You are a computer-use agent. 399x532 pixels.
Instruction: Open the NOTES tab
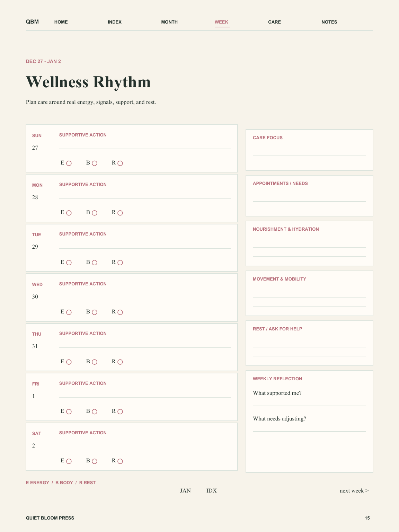click(329, 22)
